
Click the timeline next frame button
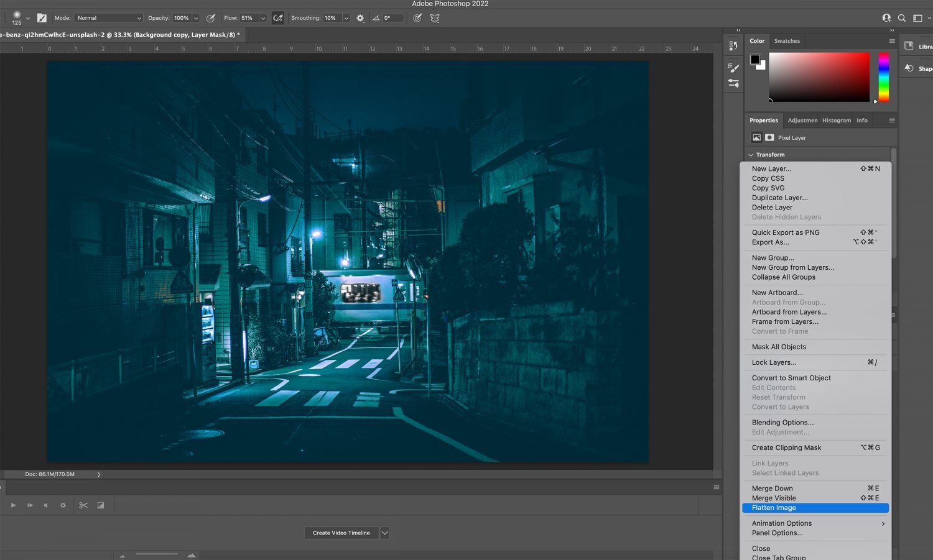[x=30, y=505]
